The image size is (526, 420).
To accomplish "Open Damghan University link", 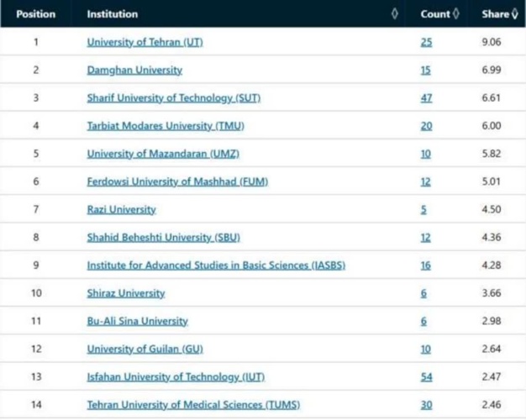I will coord(134,71).
